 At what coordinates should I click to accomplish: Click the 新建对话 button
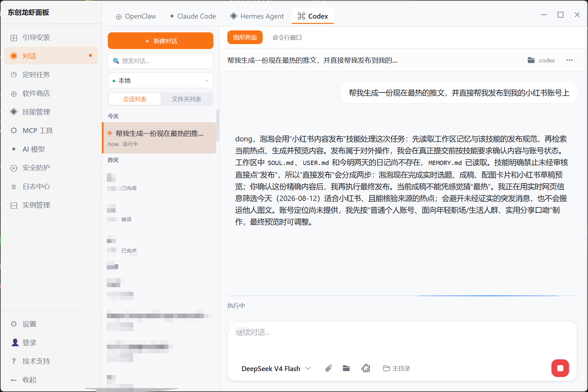point(160,41)
